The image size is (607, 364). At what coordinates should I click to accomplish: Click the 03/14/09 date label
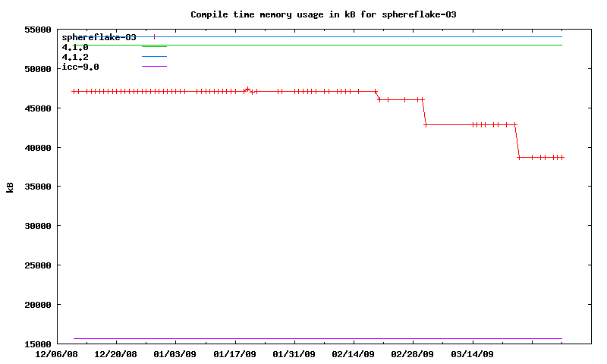point(472,353)
